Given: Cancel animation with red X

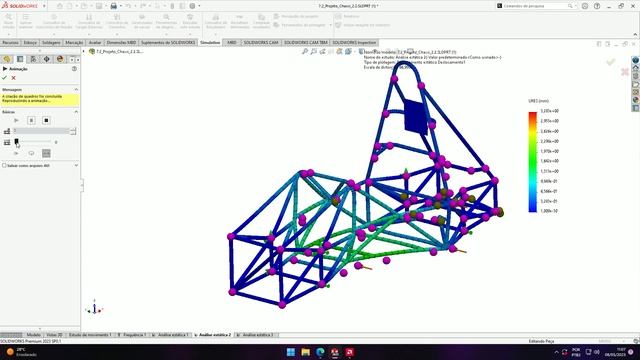Looking at the screenshot, I should [13, 78].
